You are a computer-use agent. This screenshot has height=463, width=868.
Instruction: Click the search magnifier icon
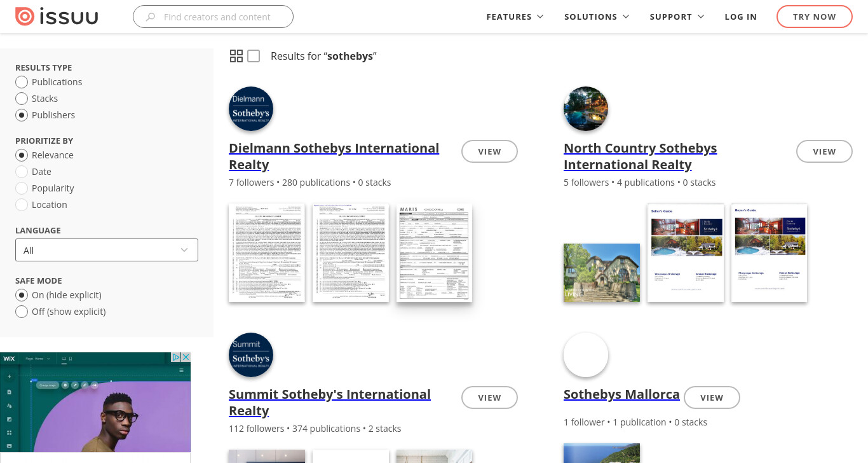151,17
